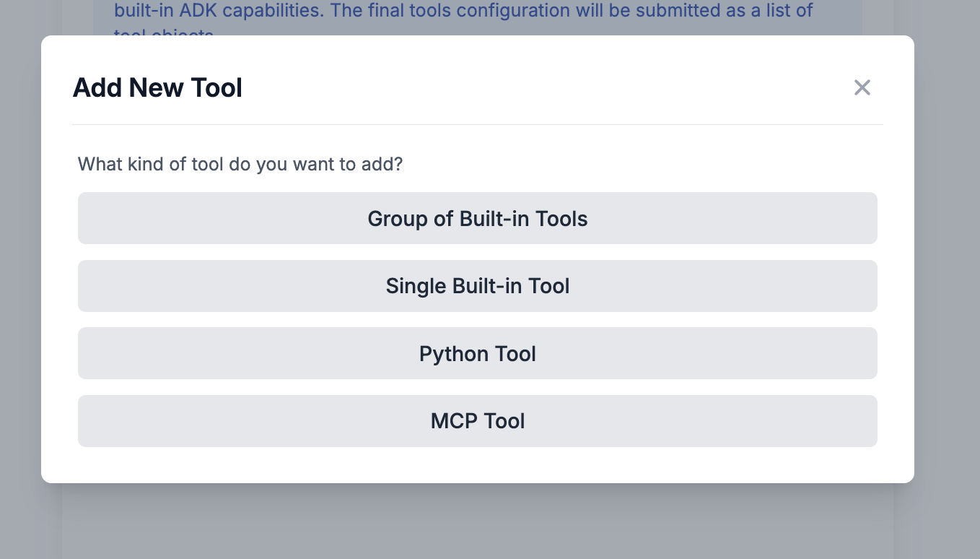Open the Python Tool creation flow
This screenshot has height=559, width=980.
[x=477, y=353]
